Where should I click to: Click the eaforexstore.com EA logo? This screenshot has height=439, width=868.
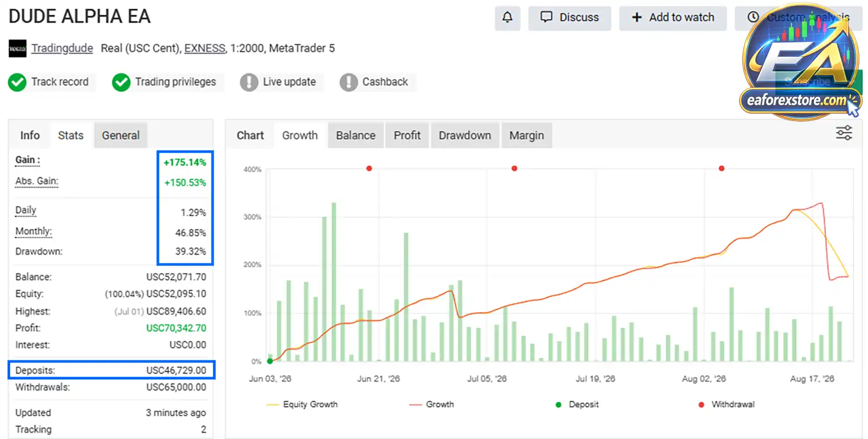801,62
